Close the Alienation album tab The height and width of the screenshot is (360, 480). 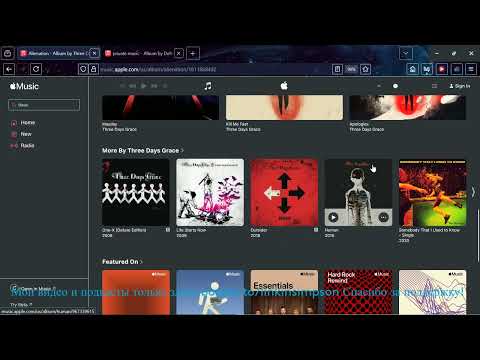(94, 53)
